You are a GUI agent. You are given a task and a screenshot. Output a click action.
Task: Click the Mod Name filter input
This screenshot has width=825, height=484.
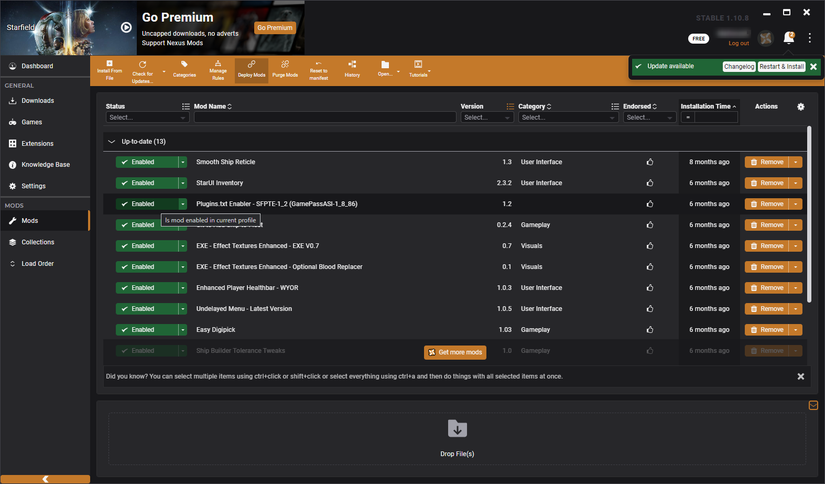point(325,118)
